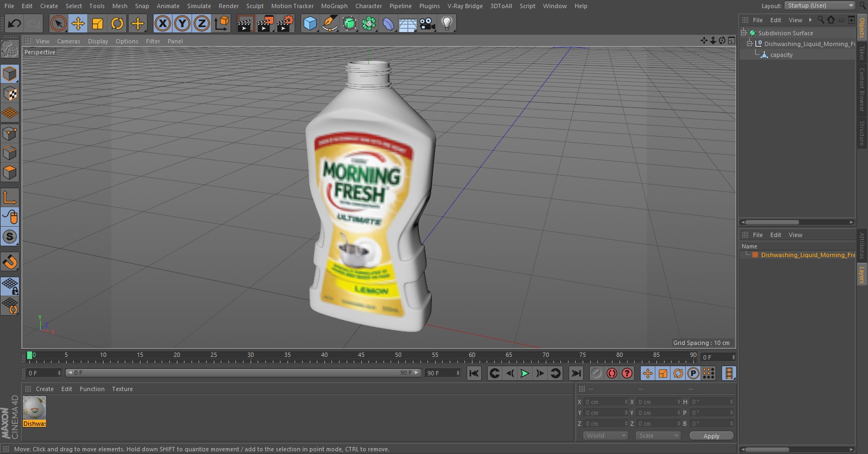The image size is (868, 454).
Task: Open the Simulate menu
Action: click(x=199, y=6)
